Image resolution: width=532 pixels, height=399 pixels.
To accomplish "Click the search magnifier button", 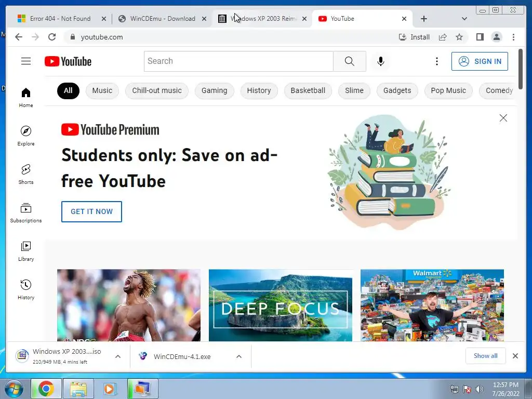I will point(350,61).
